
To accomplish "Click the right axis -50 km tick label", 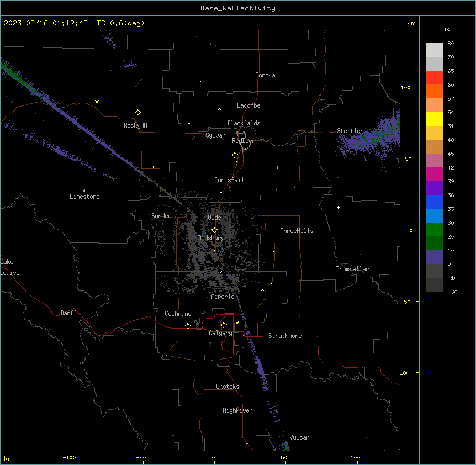I will click(405, 302).
